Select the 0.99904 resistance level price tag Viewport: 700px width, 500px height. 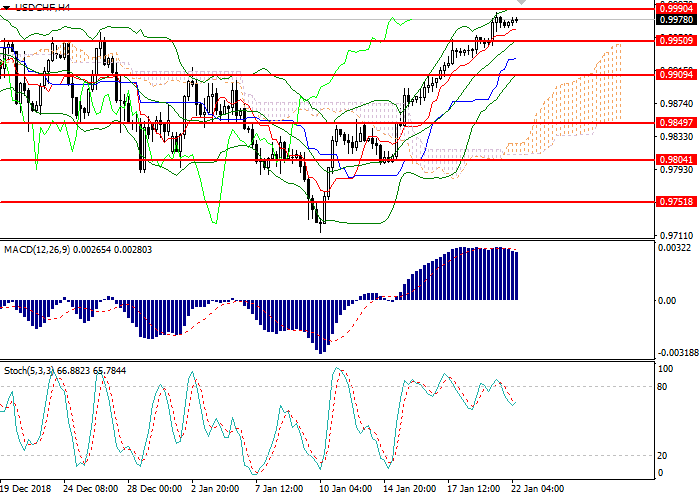(675, 8)
